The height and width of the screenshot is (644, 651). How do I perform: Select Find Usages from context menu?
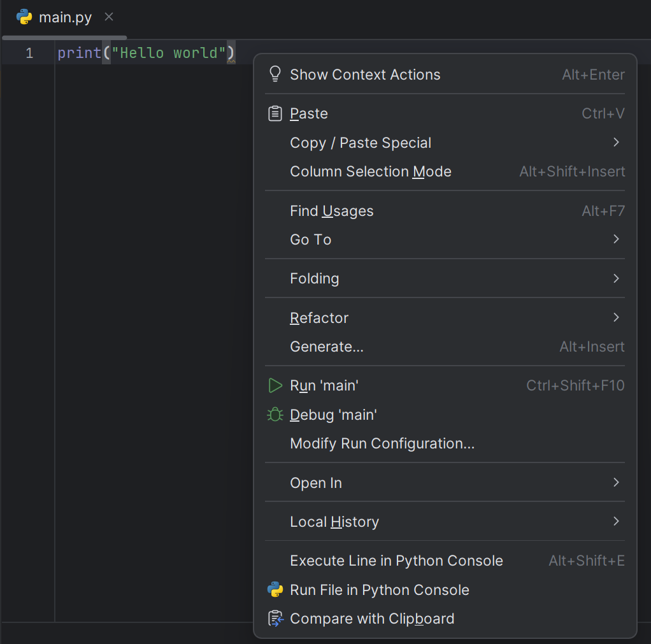point(331,211)
